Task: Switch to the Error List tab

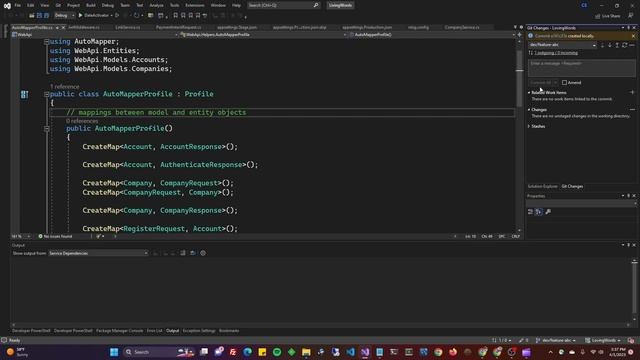Action: [154, 331]
